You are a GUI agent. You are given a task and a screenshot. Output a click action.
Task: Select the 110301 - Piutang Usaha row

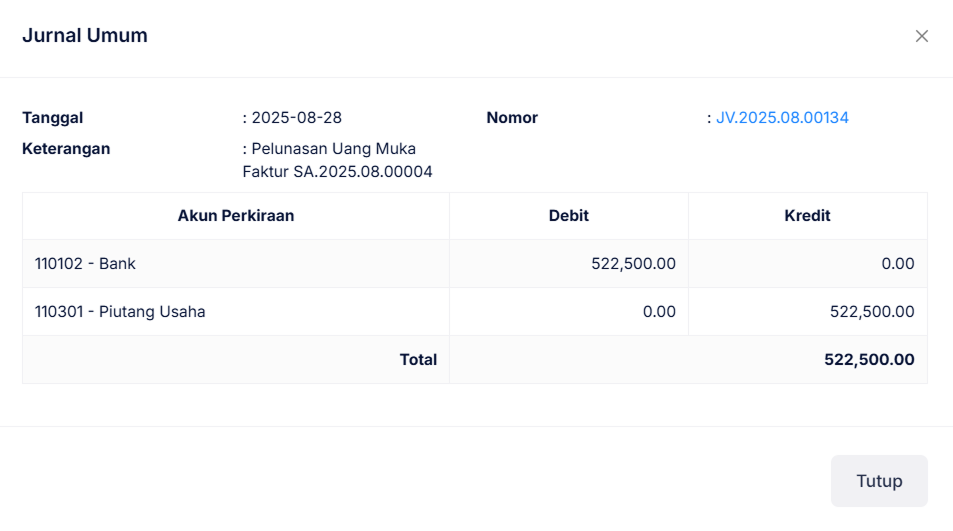pos(120,312)
